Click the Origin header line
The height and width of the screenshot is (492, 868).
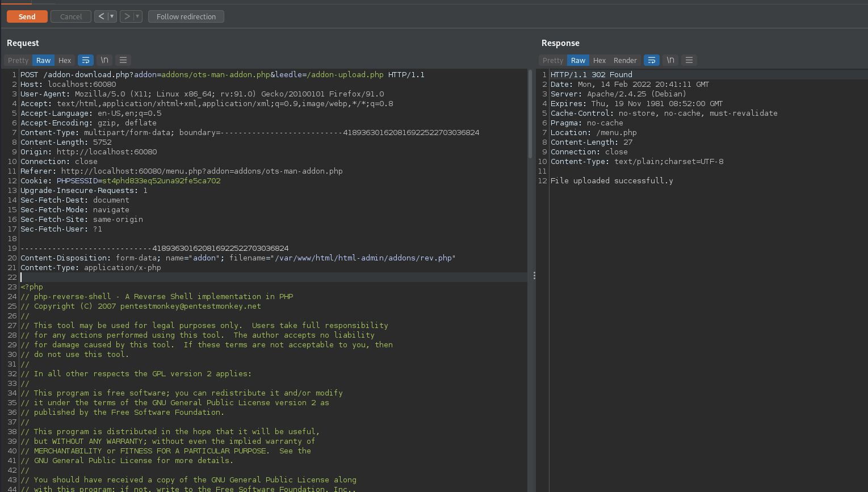[89, 152]
